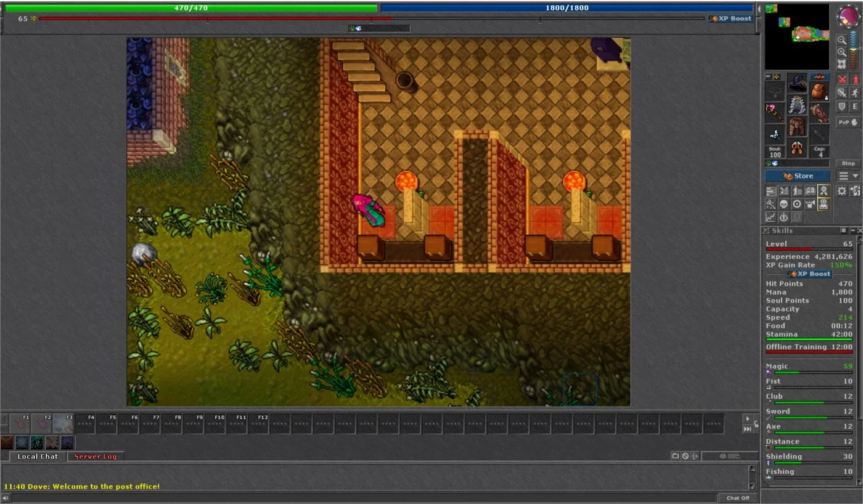The width and height of the screenshot is (863, 504).
Task: Click the F3 action bar slot
Action: pos(63,424)
